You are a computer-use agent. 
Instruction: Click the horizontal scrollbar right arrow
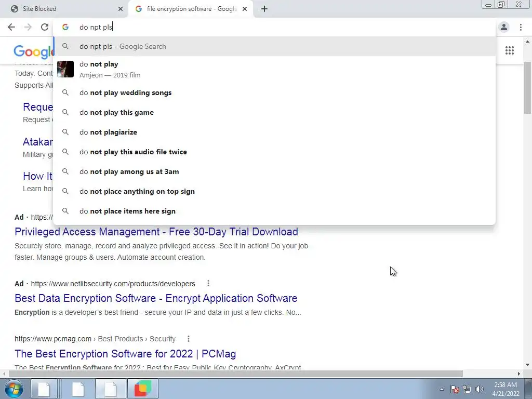point(519,374)
